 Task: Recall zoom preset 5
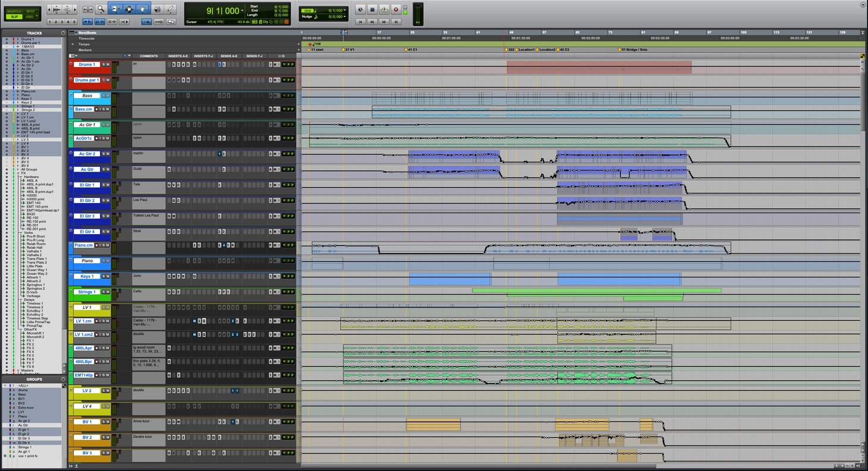75,21
